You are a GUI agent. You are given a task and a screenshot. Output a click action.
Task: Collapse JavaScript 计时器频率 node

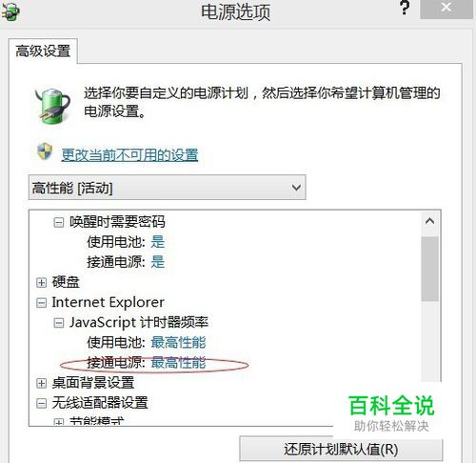[58, 323]
